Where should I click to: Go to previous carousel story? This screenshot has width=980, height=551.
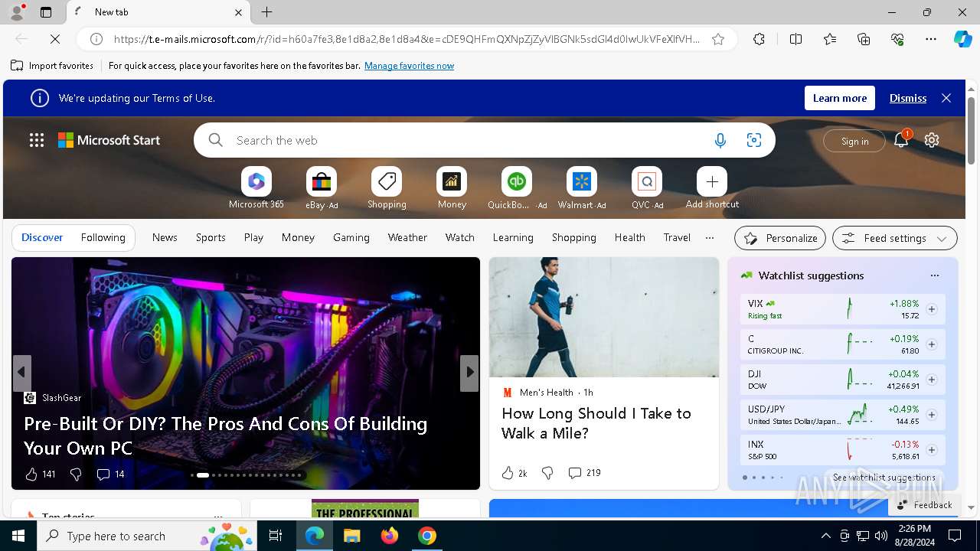click(x=22, y=373)
